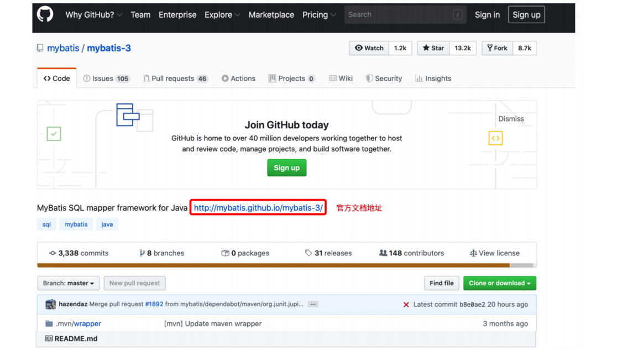
Task: Switch to the Wiki tab
Action: click(341, 78)
